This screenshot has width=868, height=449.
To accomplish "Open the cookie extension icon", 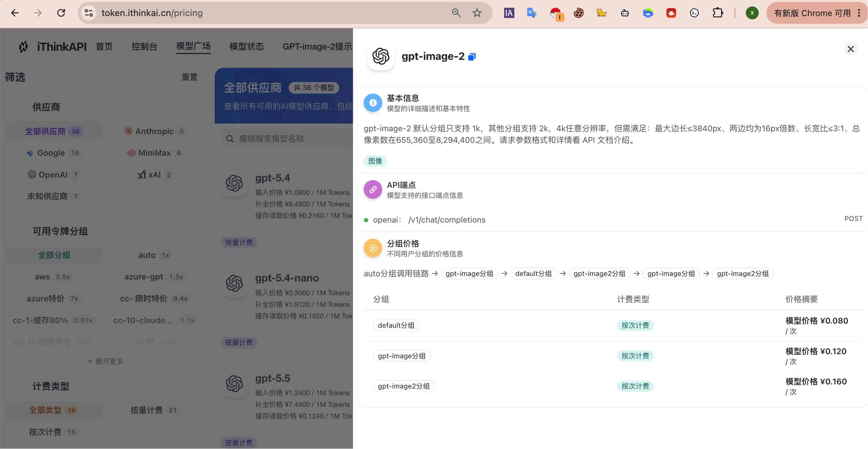I will pyautogui.click(x=579, y=13).
